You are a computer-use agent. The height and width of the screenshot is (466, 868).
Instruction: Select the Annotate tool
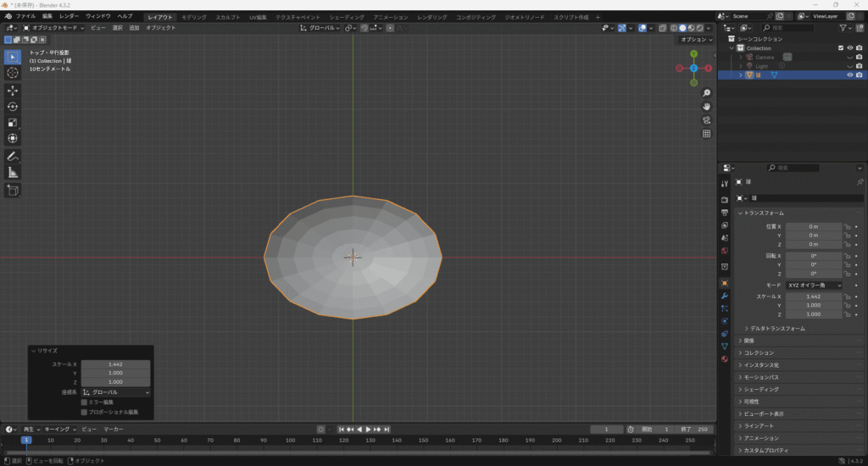[13, 157]
